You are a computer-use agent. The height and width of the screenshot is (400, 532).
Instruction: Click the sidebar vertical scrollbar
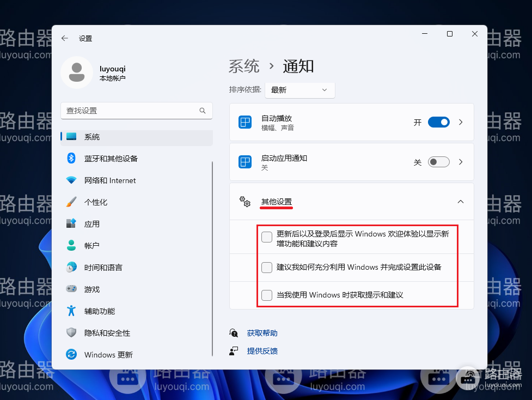click(x=212, y=259)
